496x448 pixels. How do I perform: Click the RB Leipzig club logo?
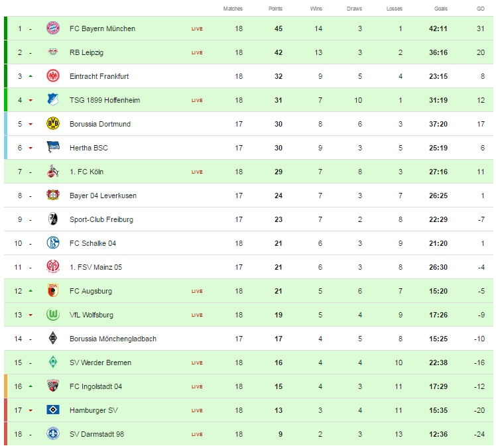(53, 52)
